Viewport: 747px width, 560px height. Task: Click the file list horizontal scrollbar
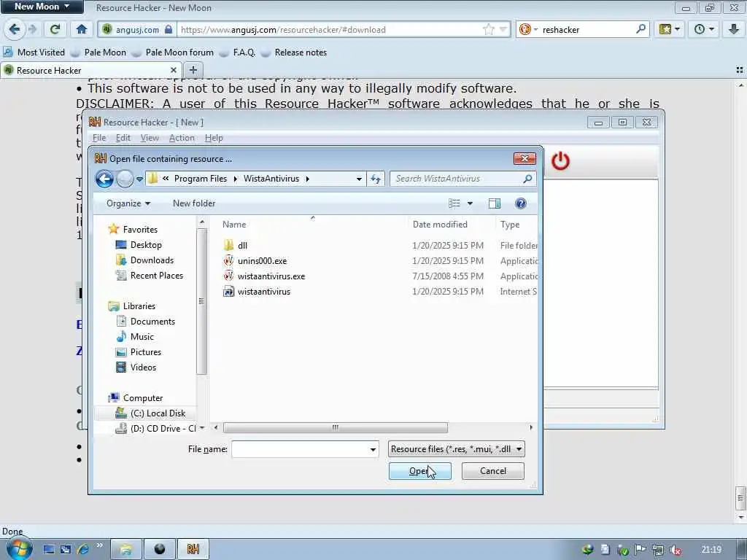pos(335,427)
